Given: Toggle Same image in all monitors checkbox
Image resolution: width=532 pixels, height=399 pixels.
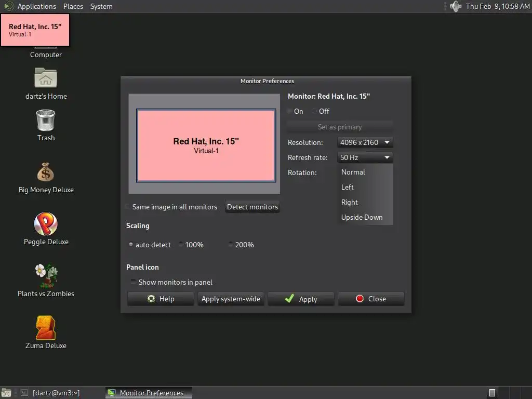Looking at the screenshot, I should tap(128, 207).
